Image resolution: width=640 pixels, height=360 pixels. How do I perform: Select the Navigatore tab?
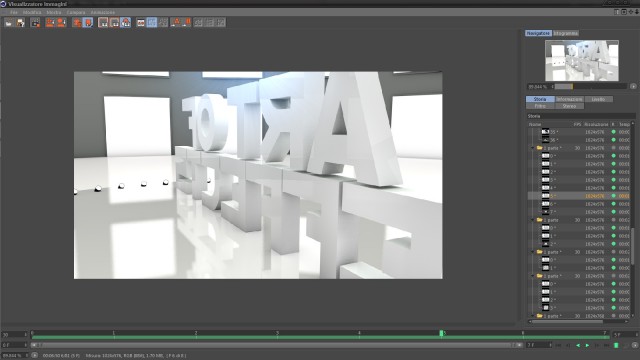(538, 33)
